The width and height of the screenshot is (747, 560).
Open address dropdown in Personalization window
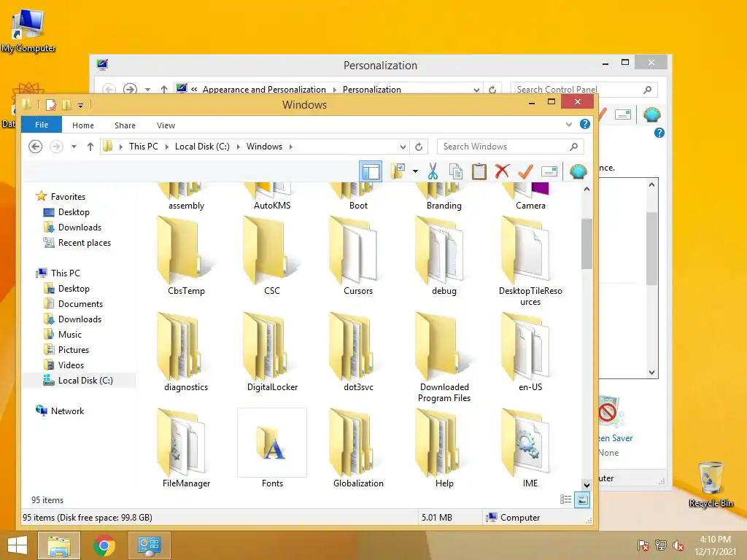[x=476, y=90]
